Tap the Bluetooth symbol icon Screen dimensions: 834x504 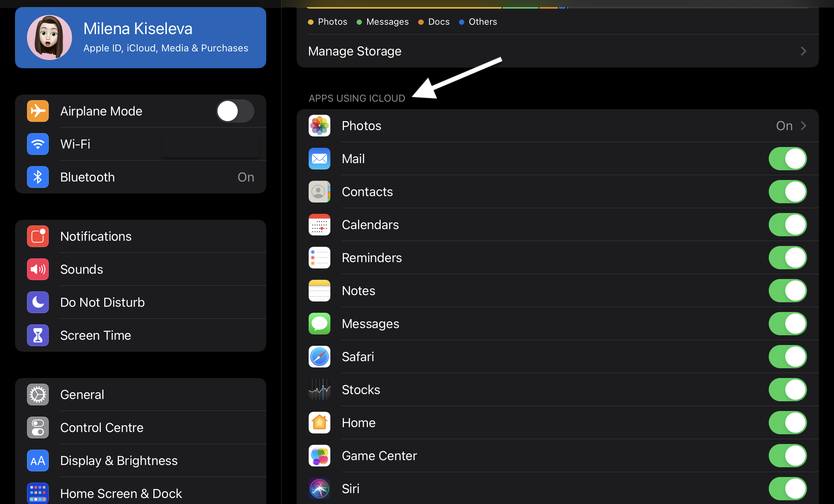point(38,177)
